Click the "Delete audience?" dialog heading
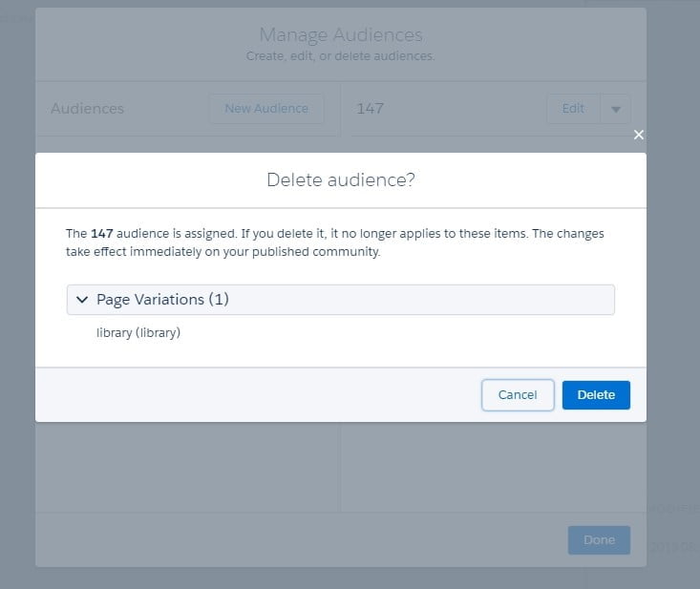This screenshot has width=700, height=589. click(340, 179)
